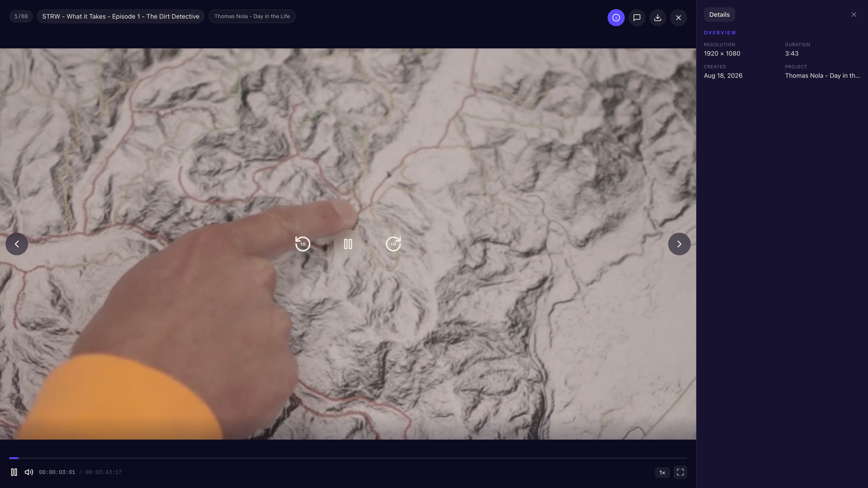Viewport: 868px width, 488px height.
Task: Click the Thomas Nola project tag
Action: [252, 16]
